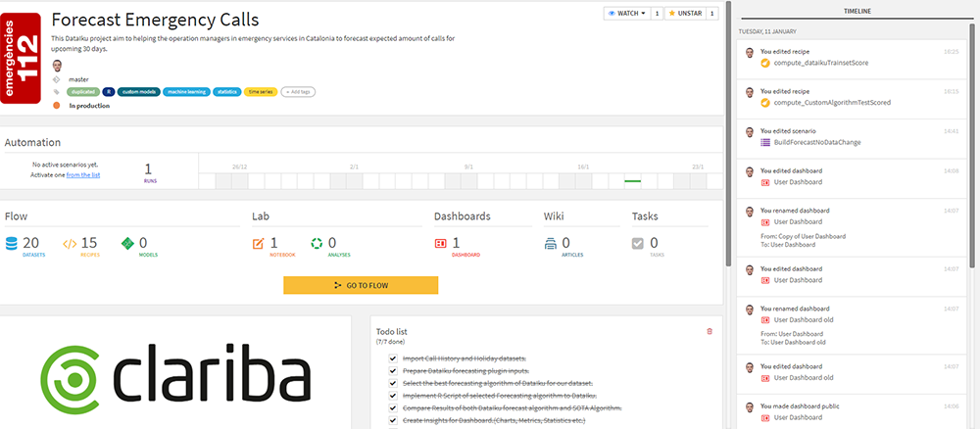Uncheck 'Prepare Dataiku forecasting plugin inputs'
The height and width of the screenshot is (429, 980).
pos(393,371)
